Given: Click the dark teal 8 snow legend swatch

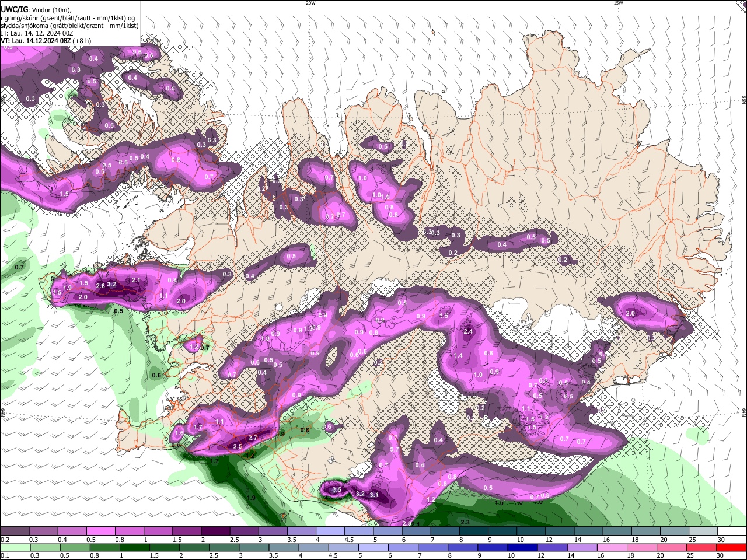Looking at the screenshot, I should [473, 531].
